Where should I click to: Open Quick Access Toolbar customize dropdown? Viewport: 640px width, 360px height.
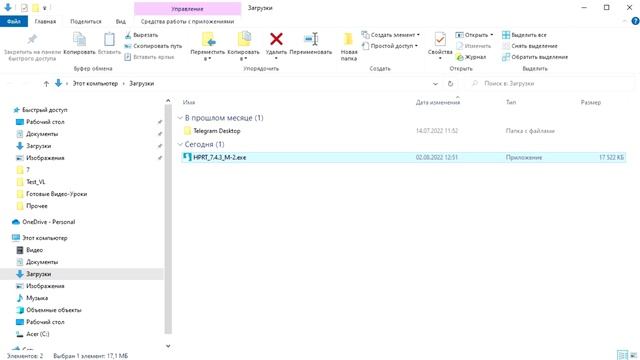coord(44,8)
